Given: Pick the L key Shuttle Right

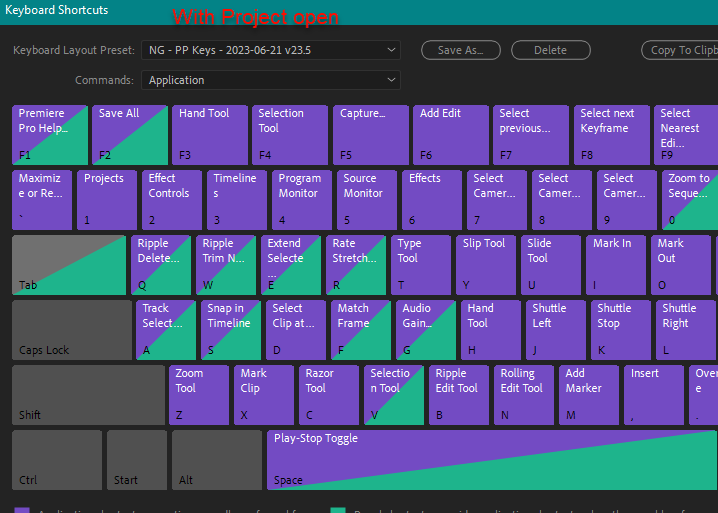Looking at the screenshot, I should point(687,330).
